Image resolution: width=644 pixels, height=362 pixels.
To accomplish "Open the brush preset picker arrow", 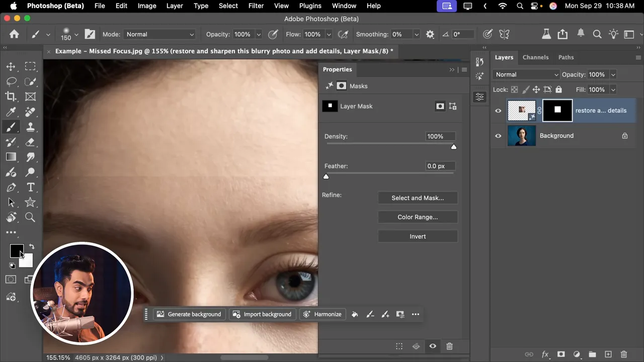I will [76, 35].
